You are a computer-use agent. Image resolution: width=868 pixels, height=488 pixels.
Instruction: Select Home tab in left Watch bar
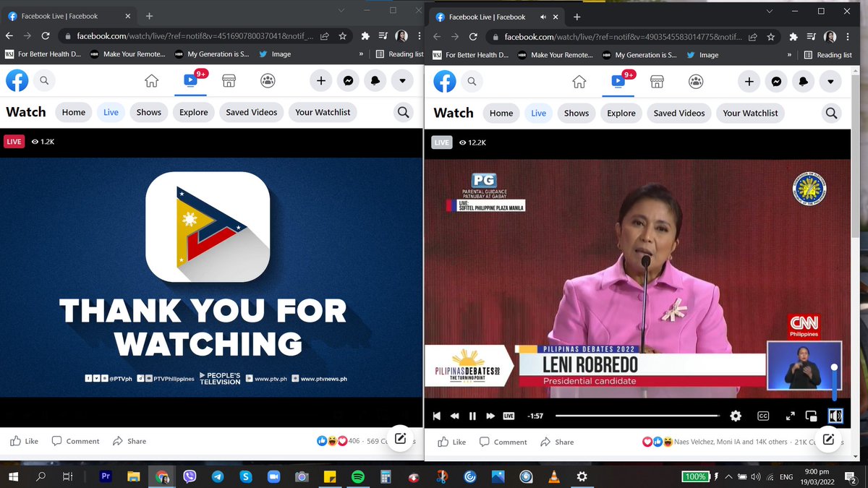pyautogui.click(x=74, y=112)
